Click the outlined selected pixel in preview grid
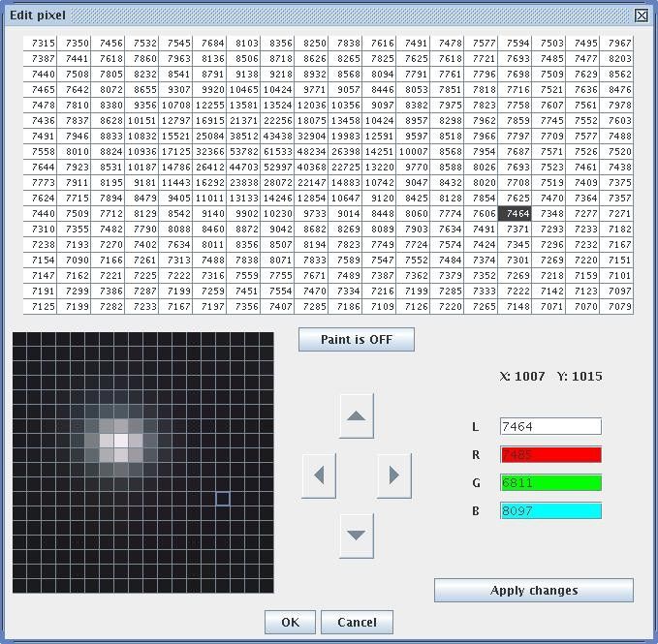Viewport: 658px width, 644px height. [x=223, y=499]
